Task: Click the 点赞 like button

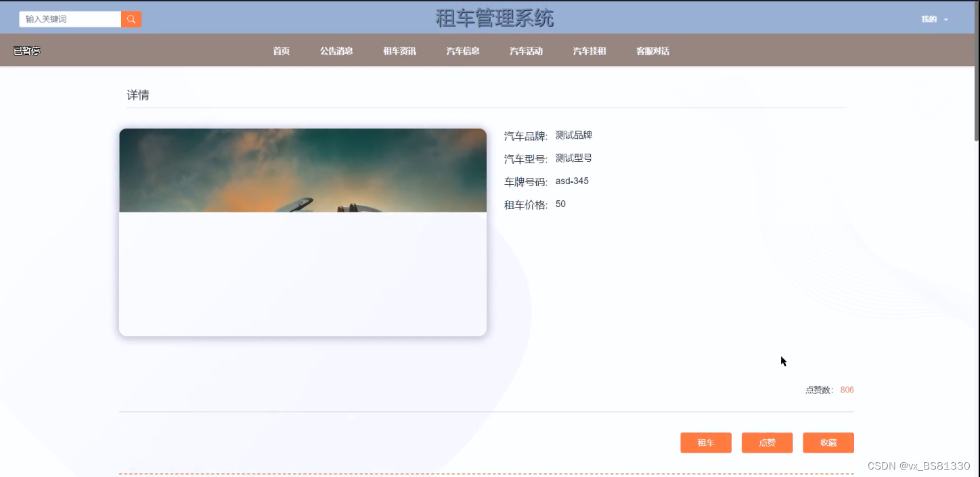Action: point(767,442)
